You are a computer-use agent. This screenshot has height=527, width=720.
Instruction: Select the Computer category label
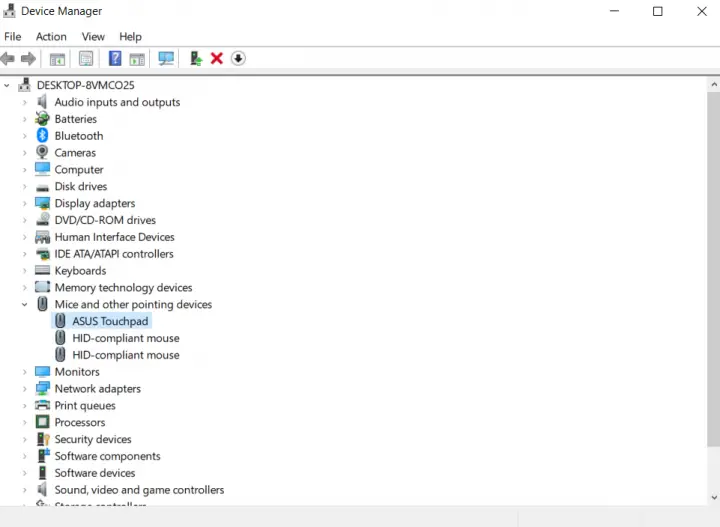click(79, 169)
